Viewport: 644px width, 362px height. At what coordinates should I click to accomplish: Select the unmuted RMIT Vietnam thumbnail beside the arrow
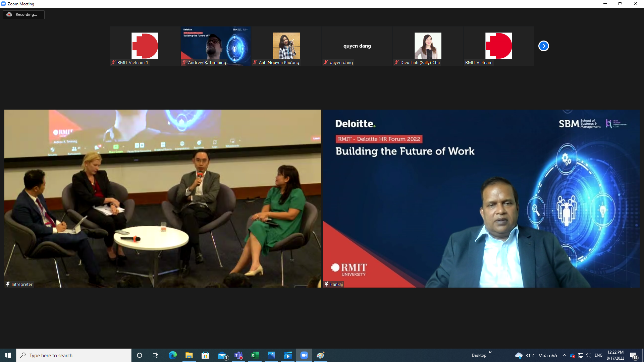[x=499, y=46]
